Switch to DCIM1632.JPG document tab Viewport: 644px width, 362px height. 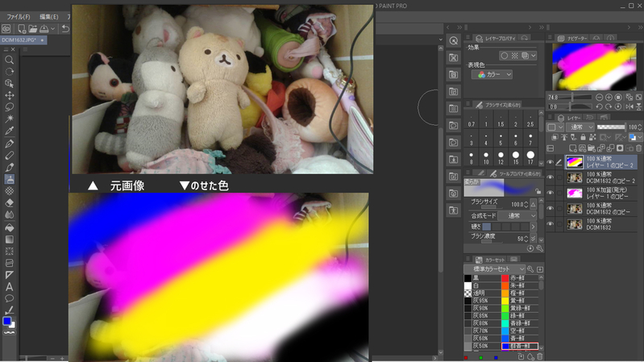point(23,40)
